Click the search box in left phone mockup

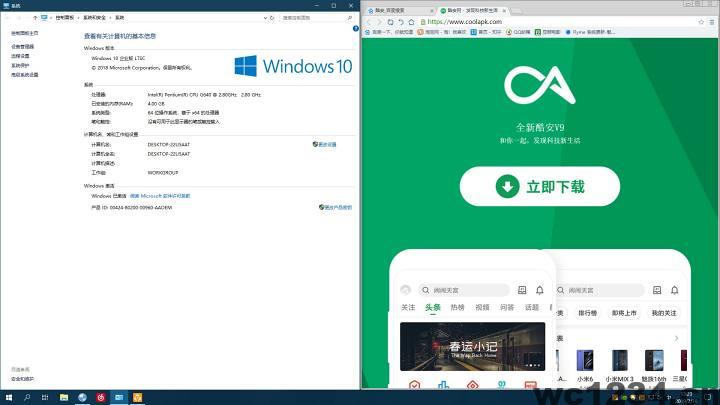[464, 290]
